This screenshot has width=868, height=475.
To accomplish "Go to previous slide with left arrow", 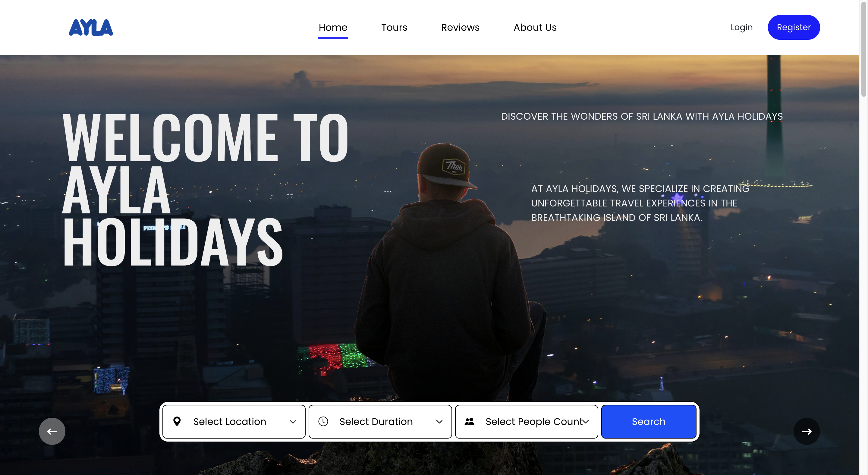I will tap(52, 431).
